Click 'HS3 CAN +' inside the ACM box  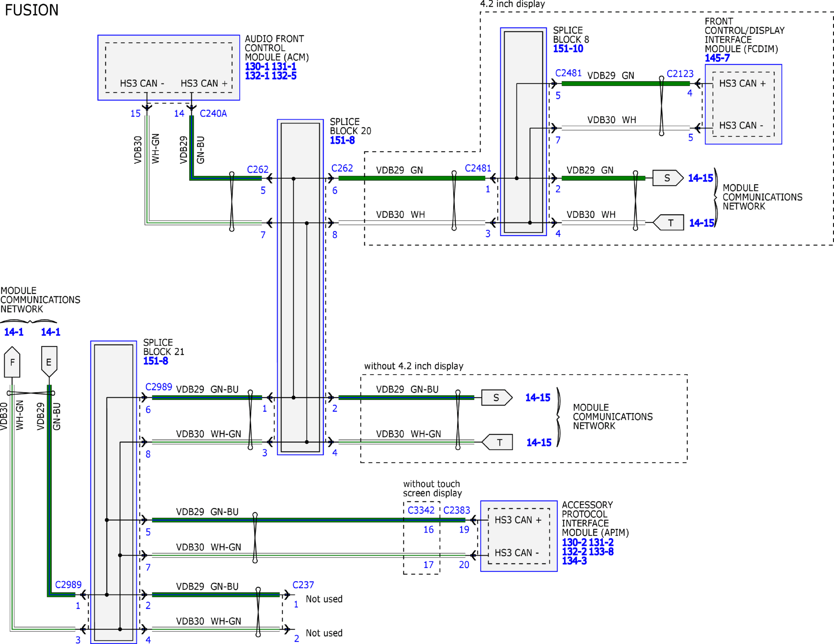click(x=204, y=84)
